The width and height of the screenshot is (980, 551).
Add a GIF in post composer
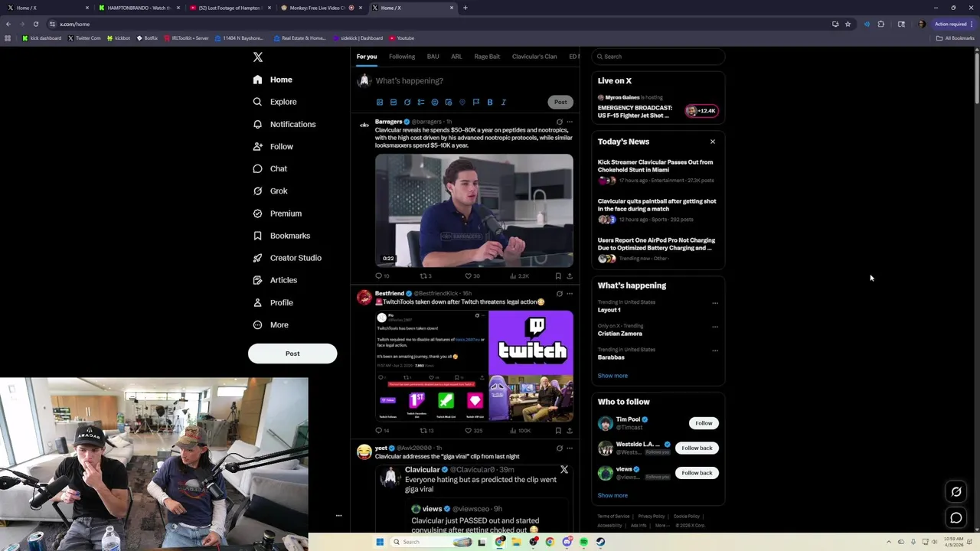click(394, 102)
